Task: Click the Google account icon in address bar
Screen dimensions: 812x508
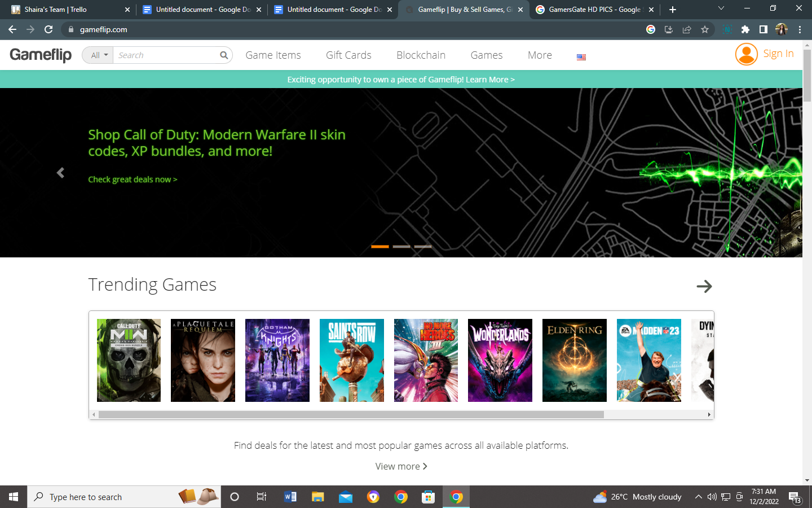Action: pyautogui.click(x=651, y=29)
